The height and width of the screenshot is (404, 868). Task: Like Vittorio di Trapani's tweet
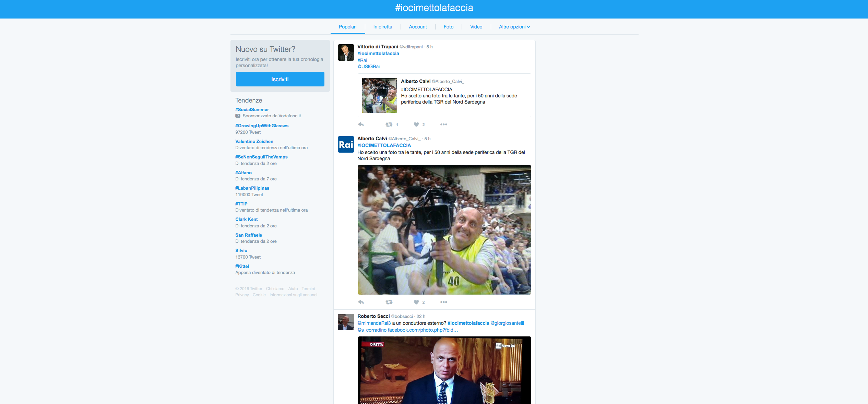pyautogui.click(x=416, y=124)
